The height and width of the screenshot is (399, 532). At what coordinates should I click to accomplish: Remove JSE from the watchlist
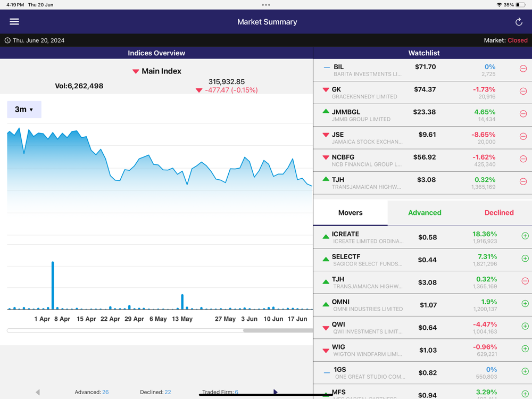click(523, 136)
